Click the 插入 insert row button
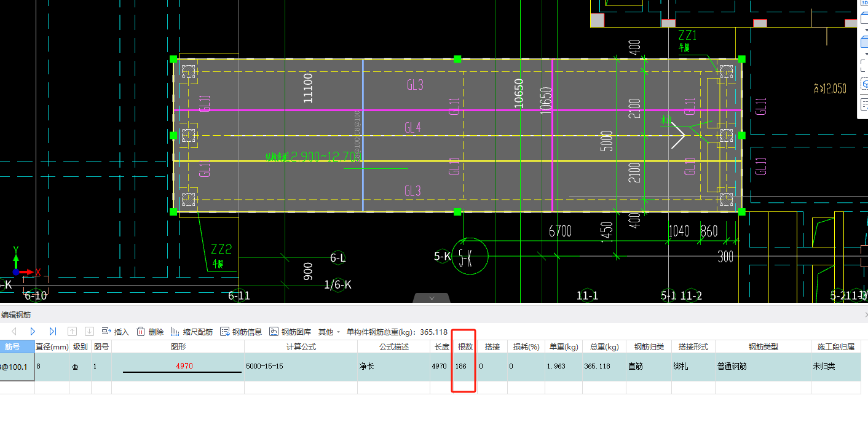 tap(115, 332)
